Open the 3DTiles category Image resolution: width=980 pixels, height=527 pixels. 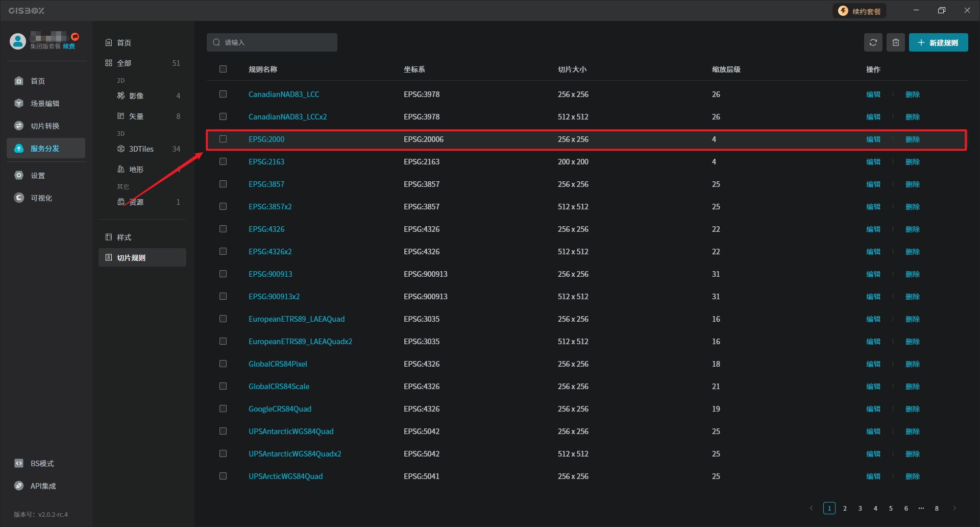tap(141, 149)
